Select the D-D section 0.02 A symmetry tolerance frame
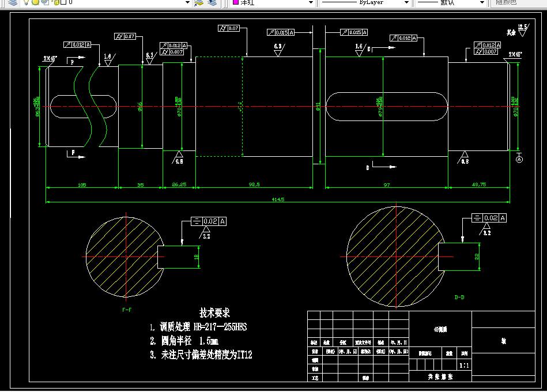 point(489,218)
